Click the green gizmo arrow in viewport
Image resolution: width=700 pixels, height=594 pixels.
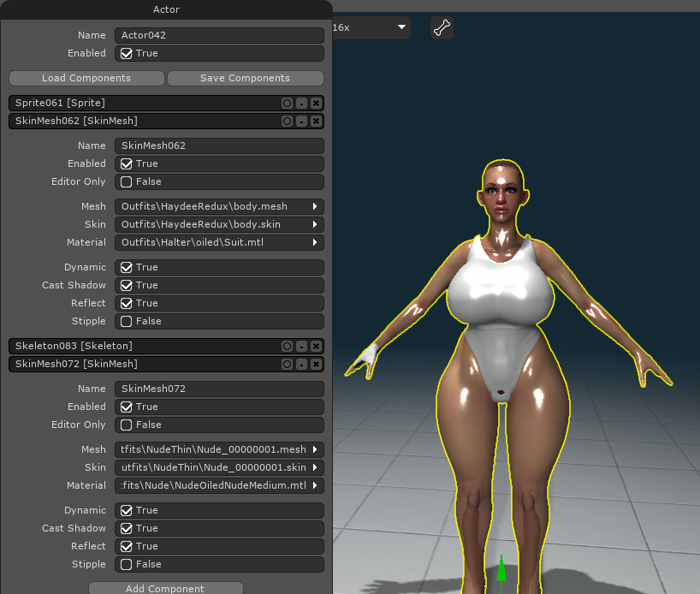click(501, 568)
